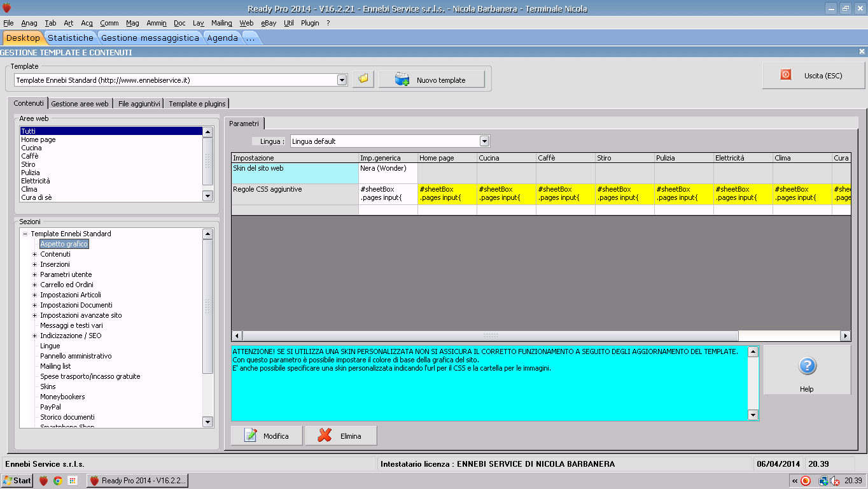This screenshot has height=489, width=868.
Task: Click the folder icon next to template dropdown
Action: 363,80
